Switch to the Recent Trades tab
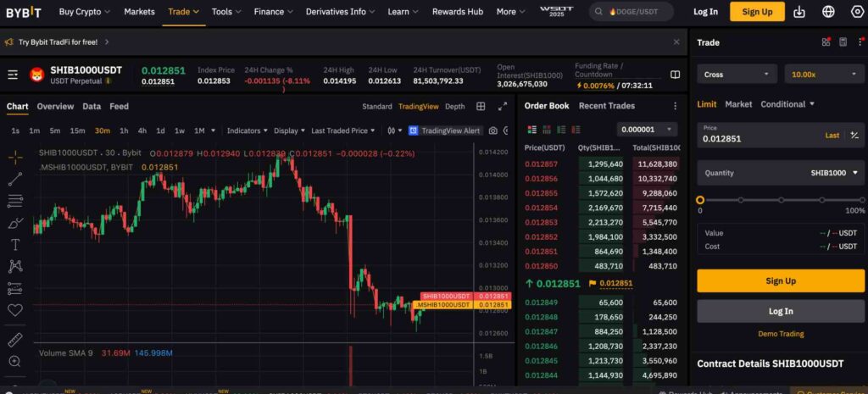The width and height of the screenshot is (868, 394). [x=607, y=106]
